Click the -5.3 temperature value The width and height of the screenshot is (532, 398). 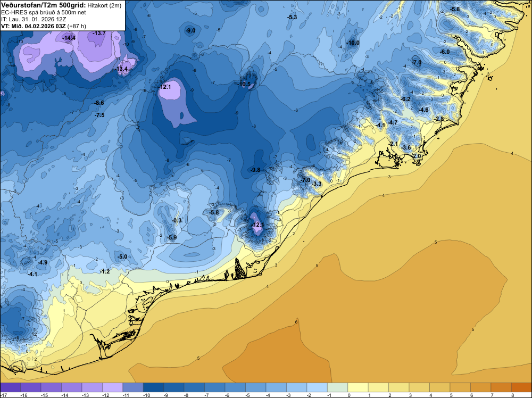(292, 17)
